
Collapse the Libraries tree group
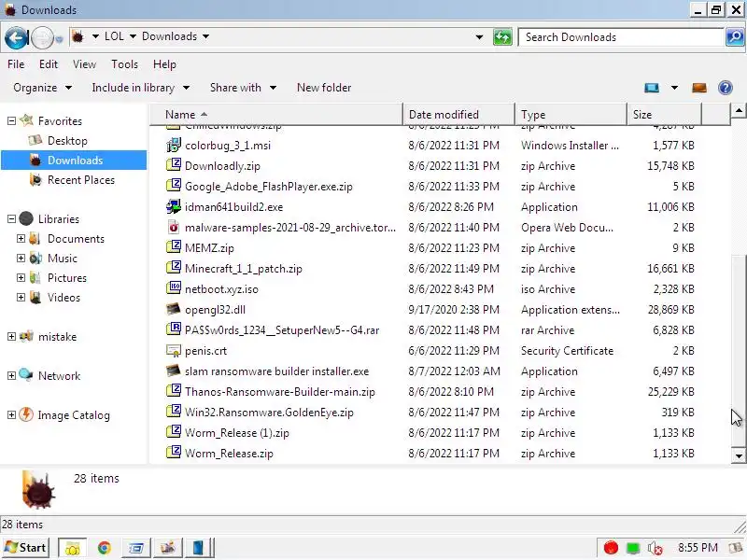pos(11,219)
